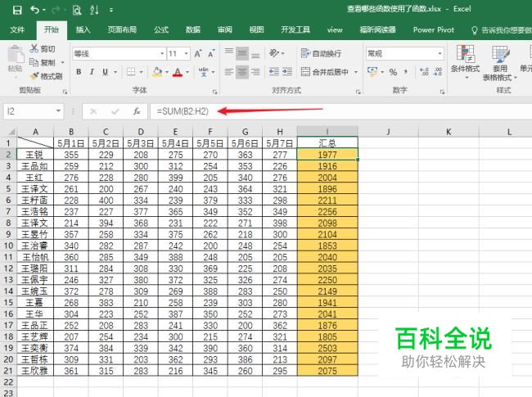Toggle Italic formatting
This screenshot has width=532, height=397.
92,72
